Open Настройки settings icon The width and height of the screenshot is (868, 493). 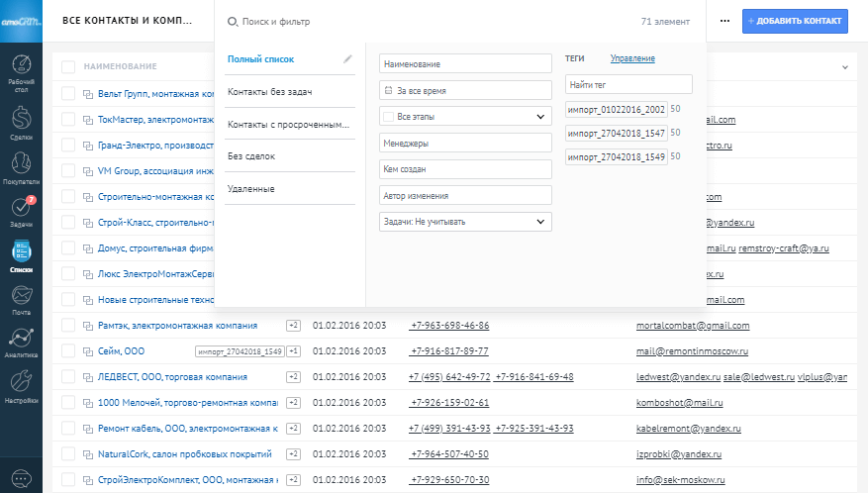pos(21,386)
